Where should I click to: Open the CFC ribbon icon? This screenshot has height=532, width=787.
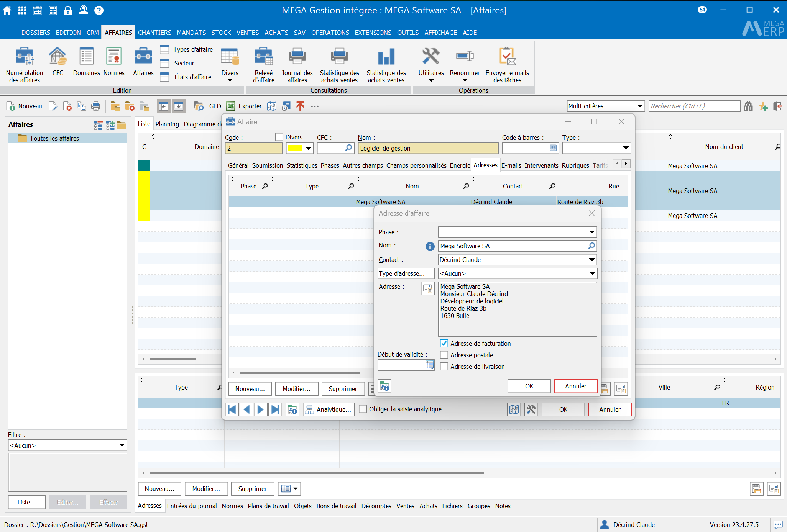click(58, 61)
